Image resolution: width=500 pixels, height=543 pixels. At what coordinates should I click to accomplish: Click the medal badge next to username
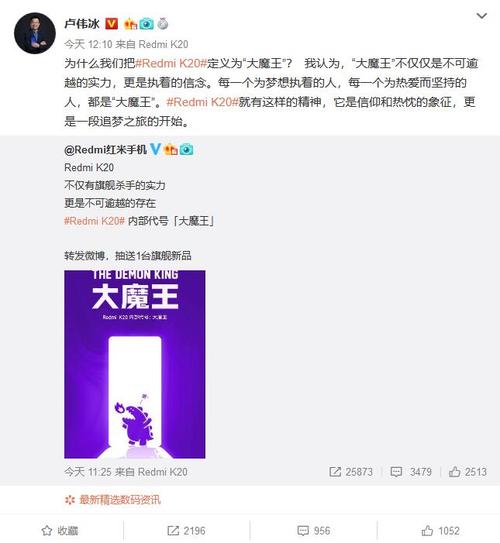click(162, 24)
